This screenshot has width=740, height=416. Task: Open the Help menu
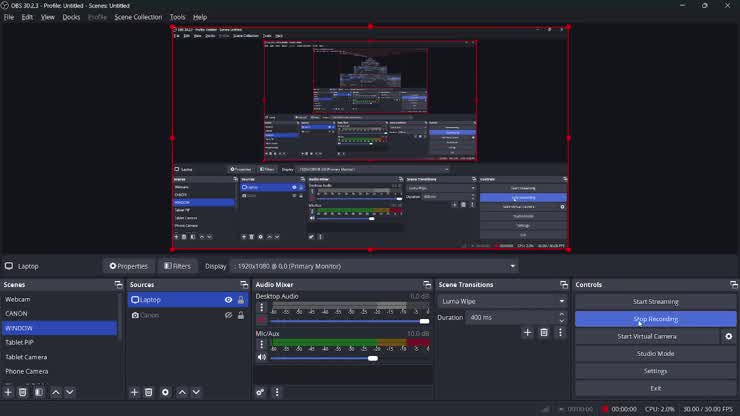[x=200, y=17]
